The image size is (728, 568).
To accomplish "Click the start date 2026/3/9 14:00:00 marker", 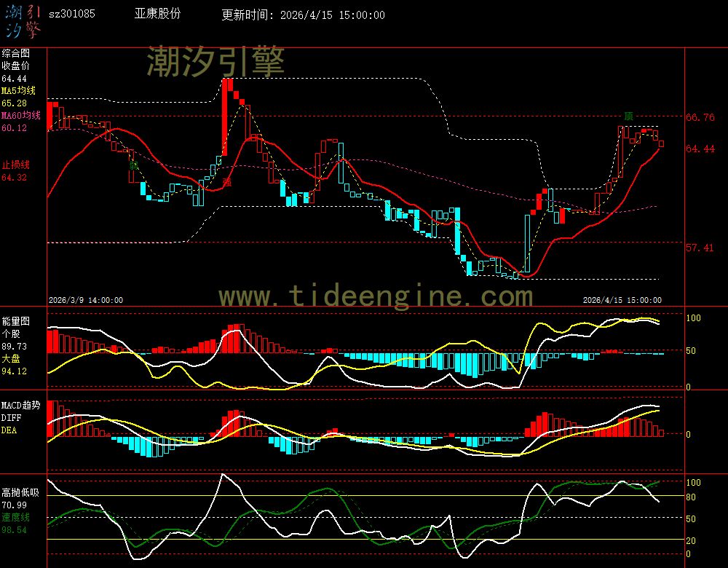I will pos(85,300).
